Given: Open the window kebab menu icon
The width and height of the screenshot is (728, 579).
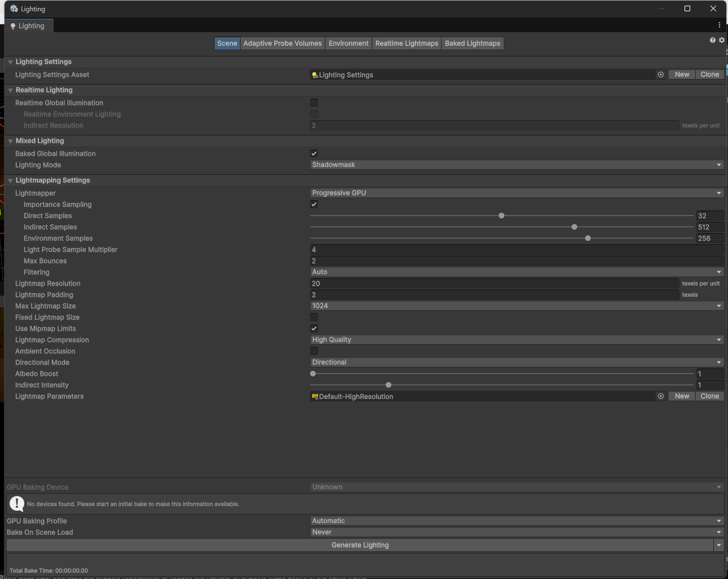Looking at the screenshot, I should (x=719, y=25).
